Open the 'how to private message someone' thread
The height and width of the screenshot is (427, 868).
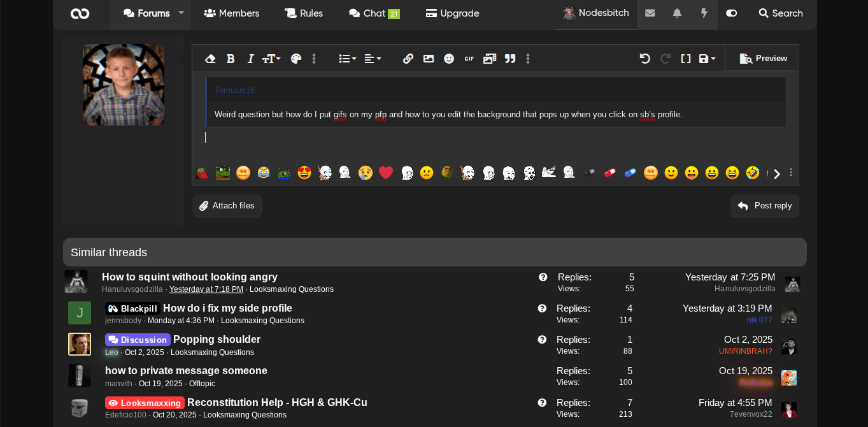[x=186, y=371]
